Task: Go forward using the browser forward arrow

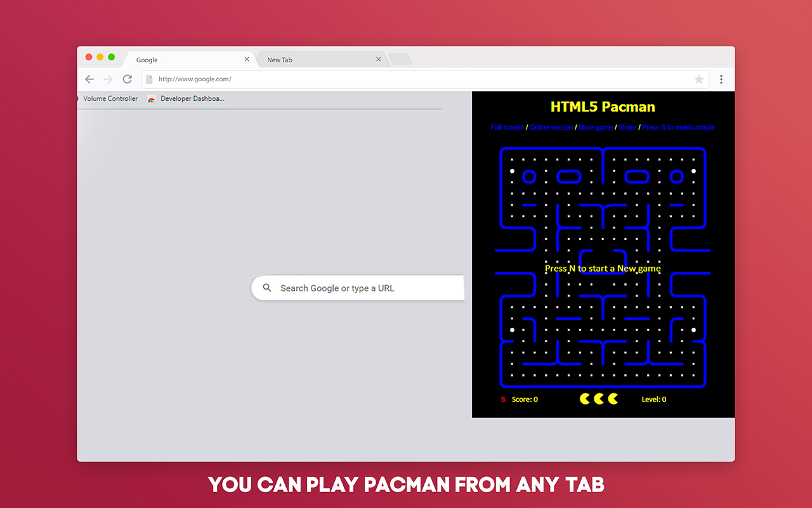Action: [108, 79]
